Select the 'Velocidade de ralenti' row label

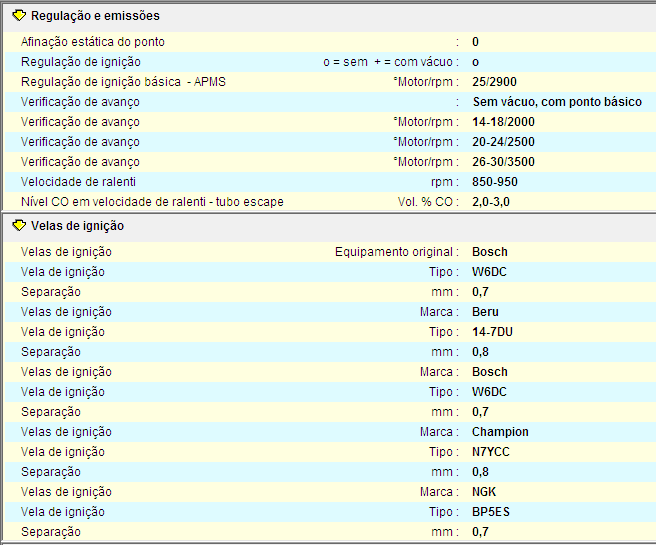[79, 182]
